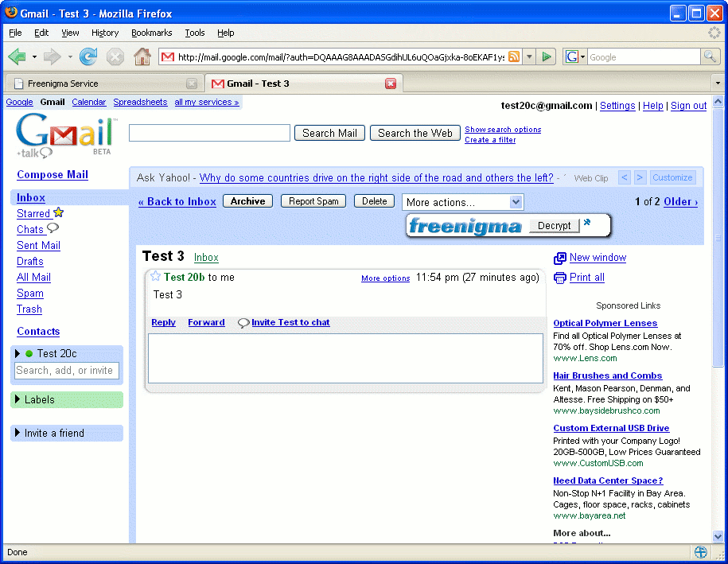The image size is (728, 564).
Task: Click the Forward navigation arrow
Action: [52, 56]
